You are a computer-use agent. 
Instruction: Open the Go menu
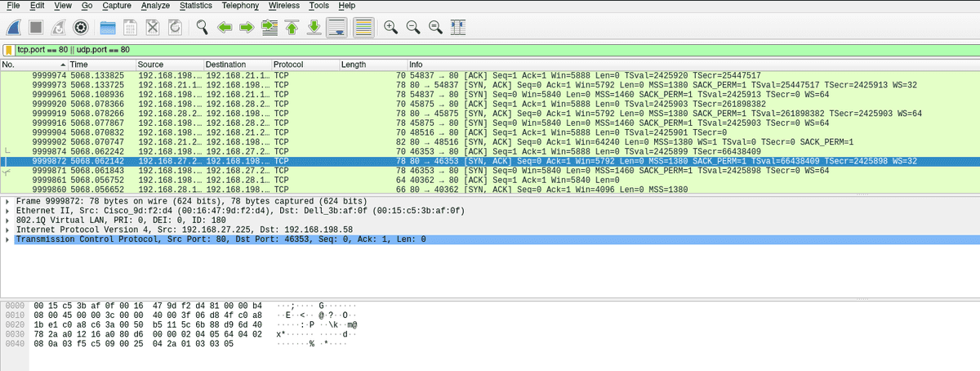pyautogui.click(x=87, y=6)
